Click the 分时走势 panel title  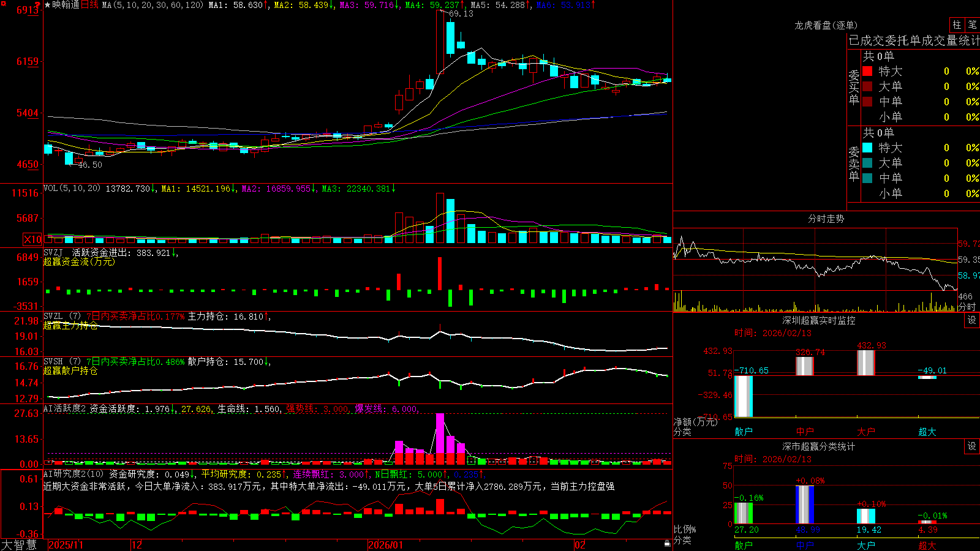pos(826,219)
